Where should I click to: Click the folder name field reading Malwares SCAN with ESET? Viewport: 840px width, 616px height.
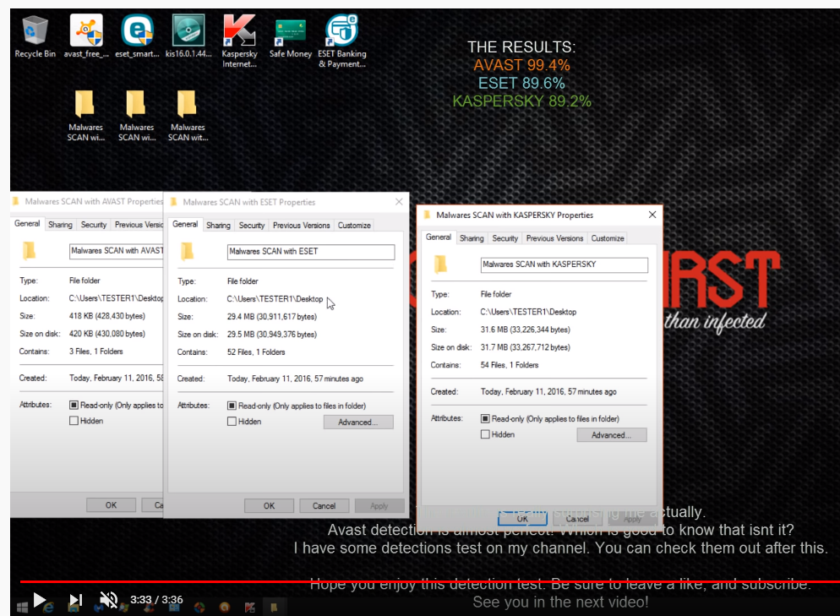[311, 252]
